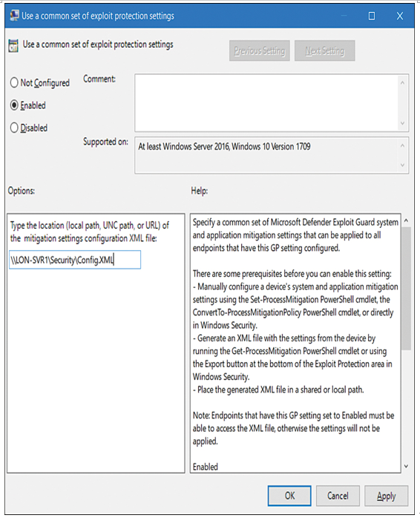Click into the XML file location field
The width and height of the screenshot is (420, 518).
pos(75,260)
